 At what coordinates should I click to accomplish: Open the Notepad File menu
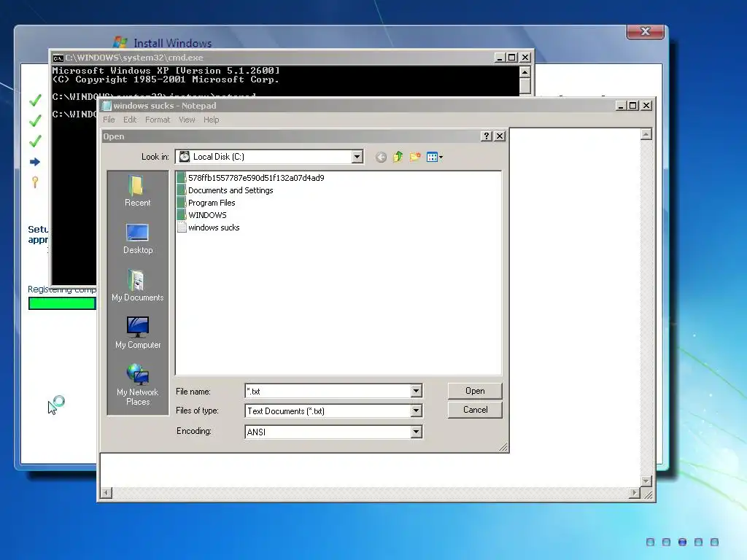click(109, 120)
